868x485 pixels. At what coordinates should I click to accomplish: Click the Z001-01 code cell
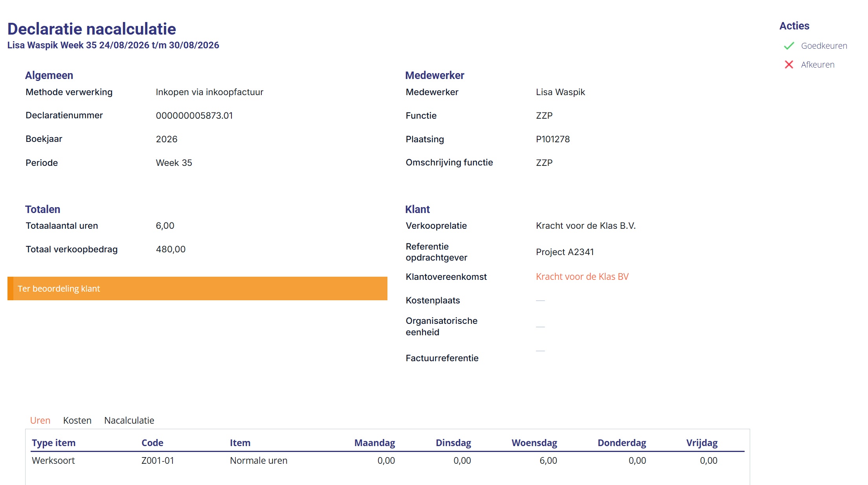158,460
